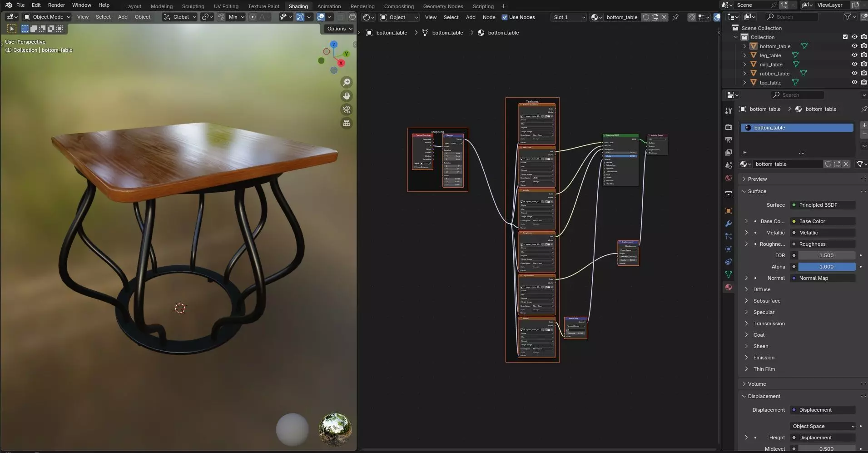Open Global transform orientation dropdown

pos(180,17)
